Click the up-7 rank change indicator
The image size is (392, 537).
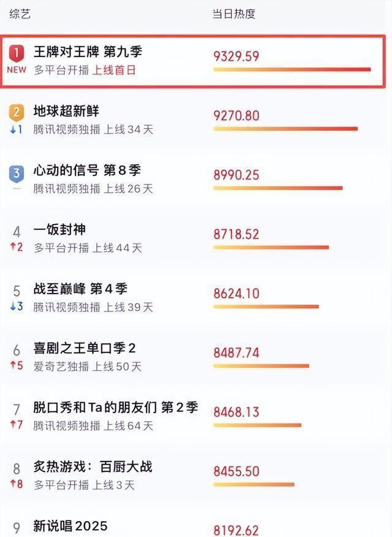[x=17, y=425]
